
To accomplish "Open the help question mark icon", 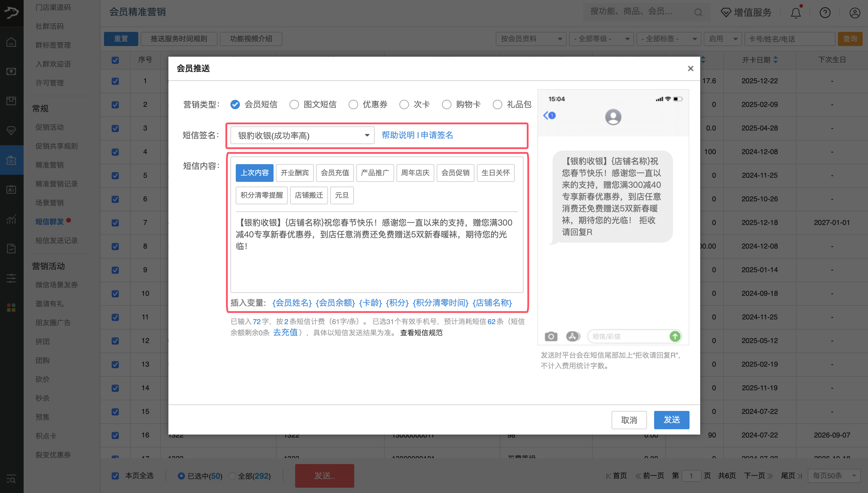I will coord(825,13).
